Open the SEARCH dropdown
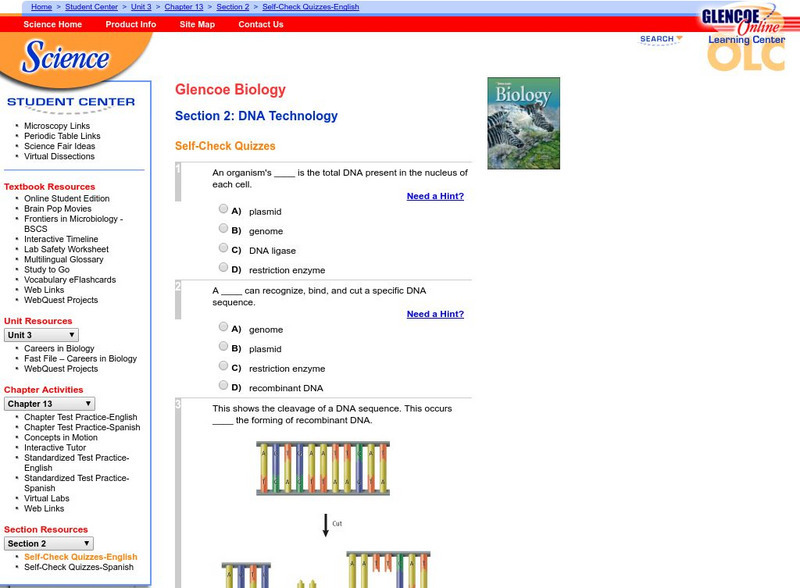The height and width of the screenshot is (588, 800). tap(661, 39)
